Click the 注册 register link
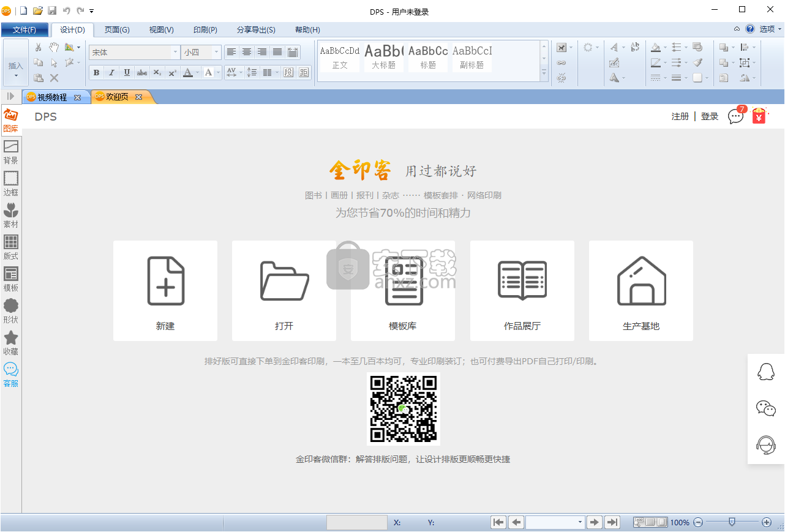Image resolution: width=785 pixels, height=532 pixels. 680,116
